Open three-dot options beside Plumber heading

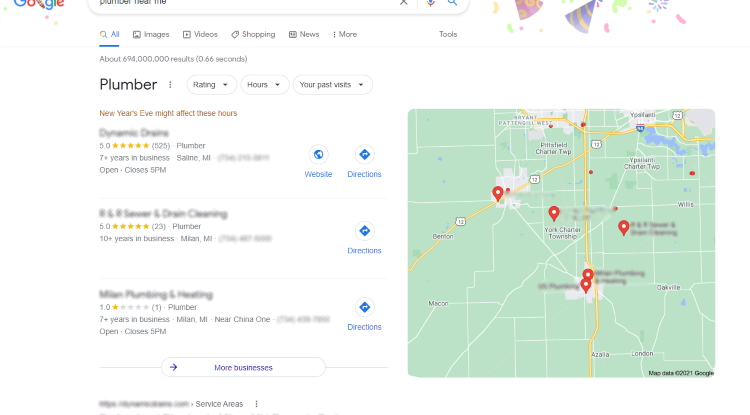click(170, 85)
